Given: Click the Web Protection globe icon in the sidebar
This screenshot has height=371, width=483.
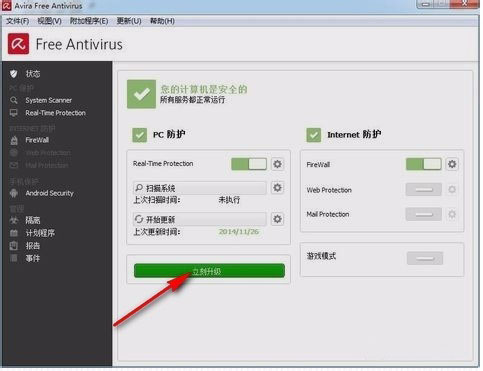Looking at the screenshot, I should click(x=14, y=153).
